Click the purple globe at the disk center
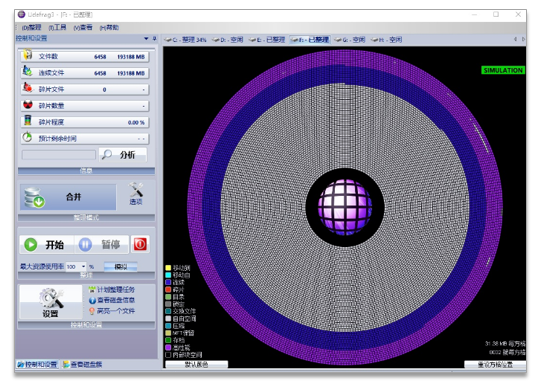The image size is (541, 387). (345, 207)
